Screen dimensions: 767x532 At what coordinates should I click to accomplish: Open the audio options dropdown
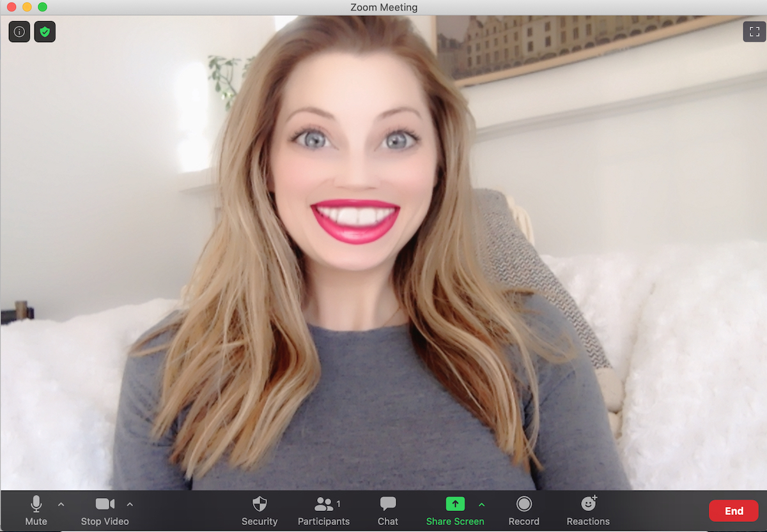pos(61,504)
